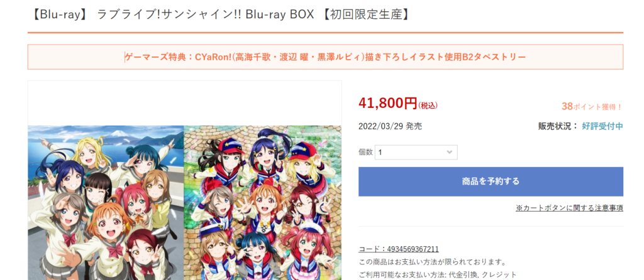Click the 販売状況 label
The width and height of the screenshot is (644, 280).
(x=558, y=126)
